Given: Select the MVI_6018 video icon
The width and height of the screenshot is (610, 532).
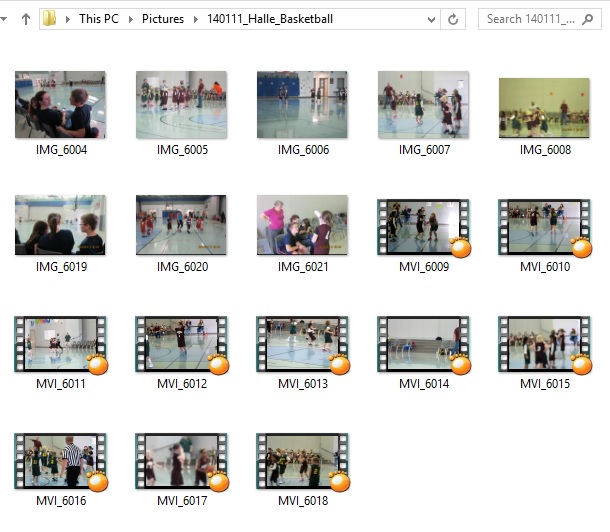Looking at the screenshot, I should tap(302, 461).
